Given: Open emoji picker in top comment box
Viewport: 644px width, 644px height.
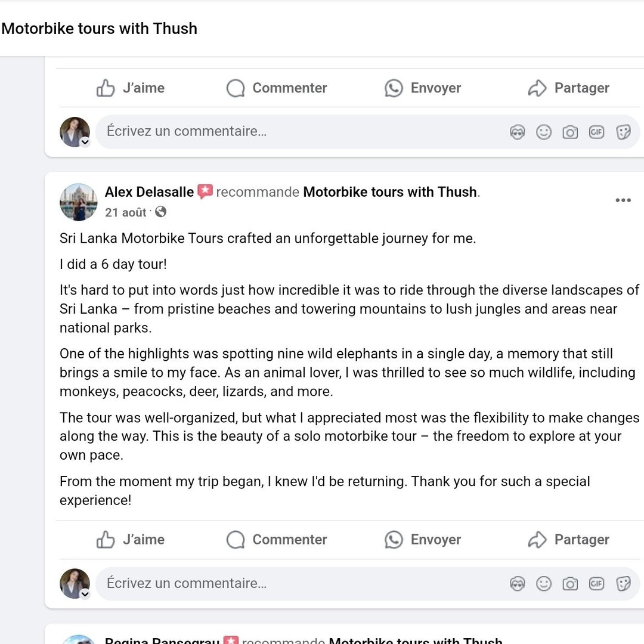Looking at the screenshot, I should click(544, 132).
